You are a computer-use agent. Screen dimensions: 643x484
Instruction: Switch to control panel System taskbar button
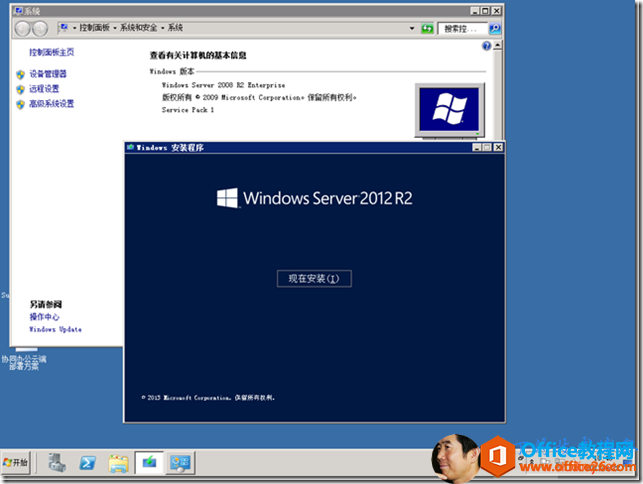[180, 463]
